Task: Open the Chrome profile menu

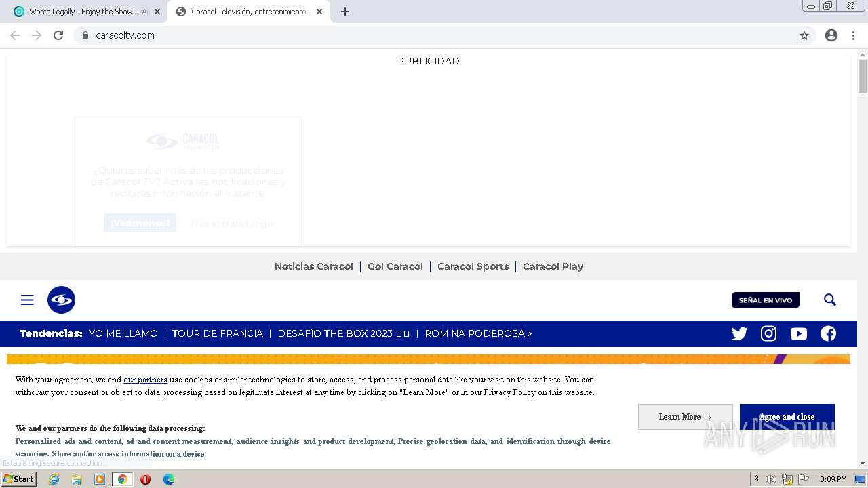Action: (831, 35)
